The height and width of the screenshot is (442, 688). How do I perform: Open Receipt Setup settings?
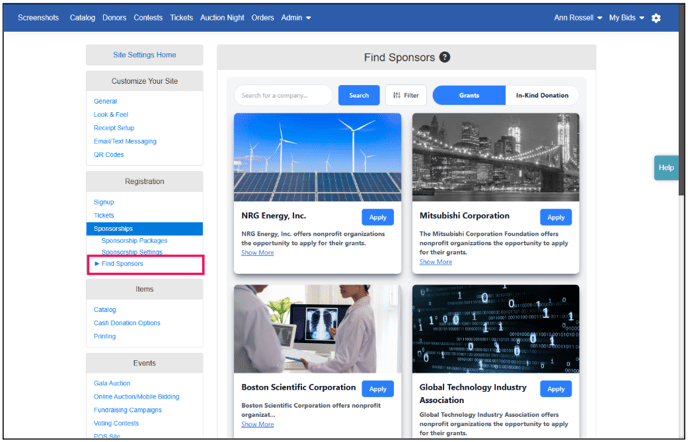click(x=114, y=128)
